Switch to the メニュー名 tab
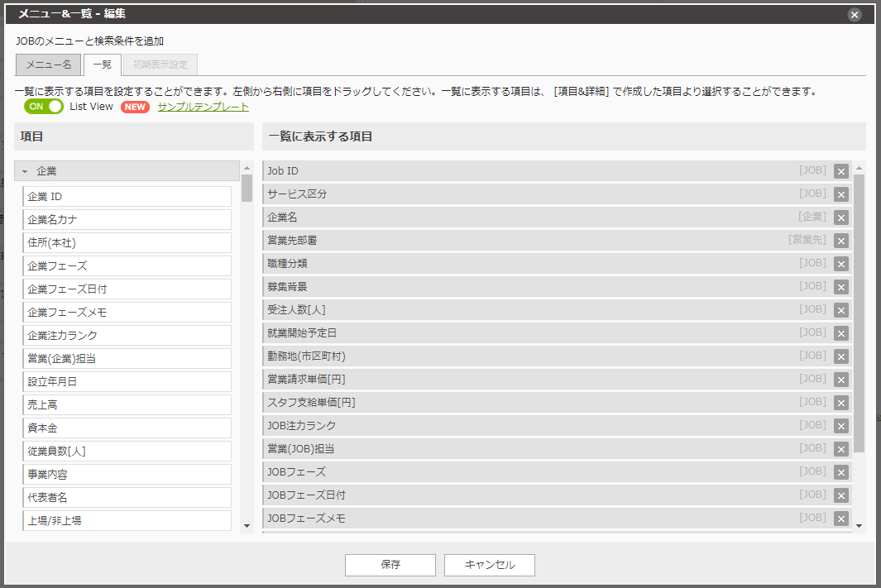The width and height of the screenshot is (881, 588). [48, 64]
